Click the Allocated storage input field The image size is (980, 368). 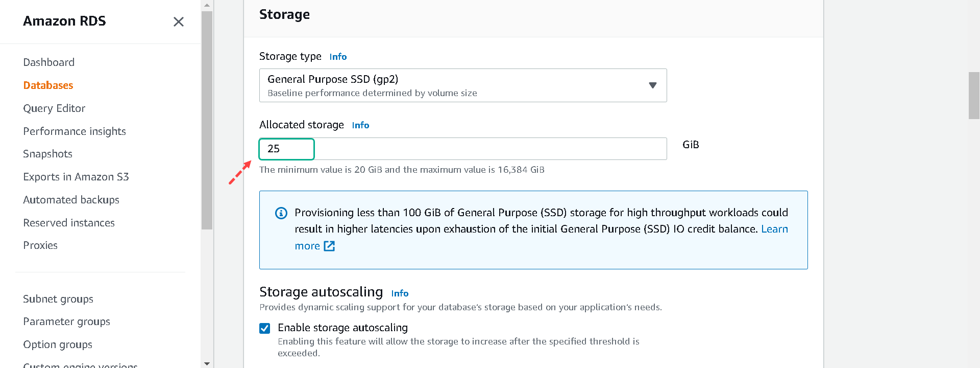[x=463, y=149]
